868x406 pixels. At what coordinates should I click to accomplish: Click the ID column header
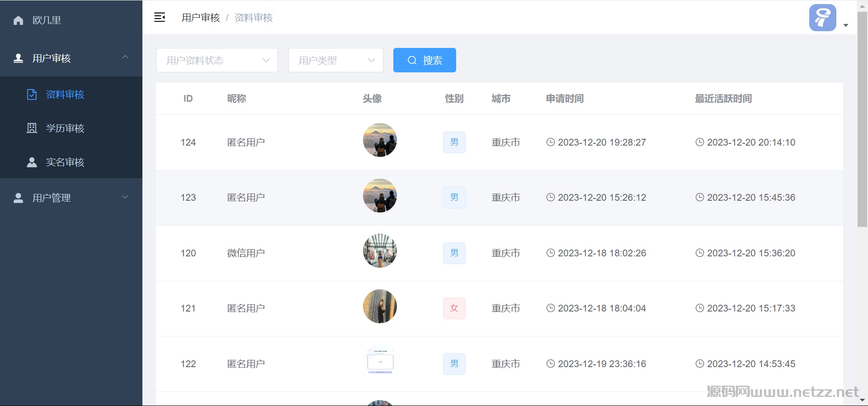point(188,99)
